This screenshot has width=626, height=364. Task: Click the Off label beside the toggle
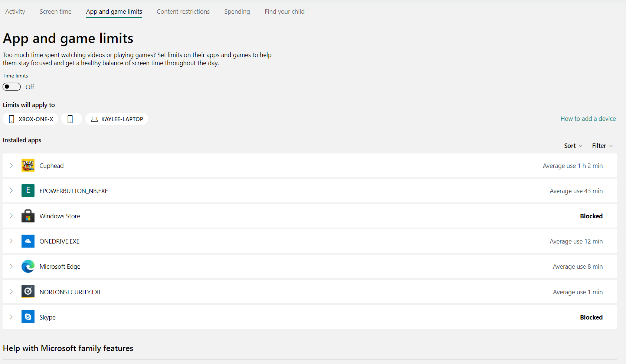point(30,87)
